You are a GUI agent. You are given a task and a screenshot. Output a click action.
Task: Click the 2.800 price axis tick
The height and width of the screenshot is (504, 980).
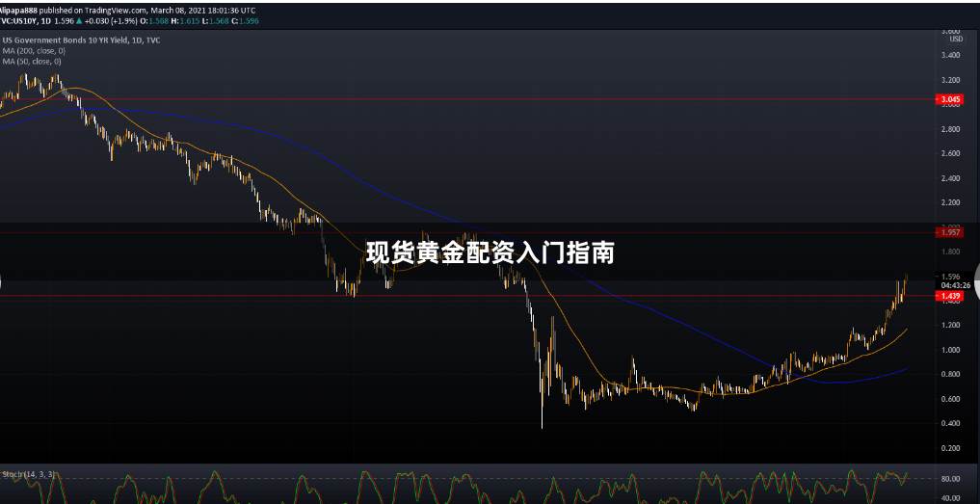tap(950, 129)
